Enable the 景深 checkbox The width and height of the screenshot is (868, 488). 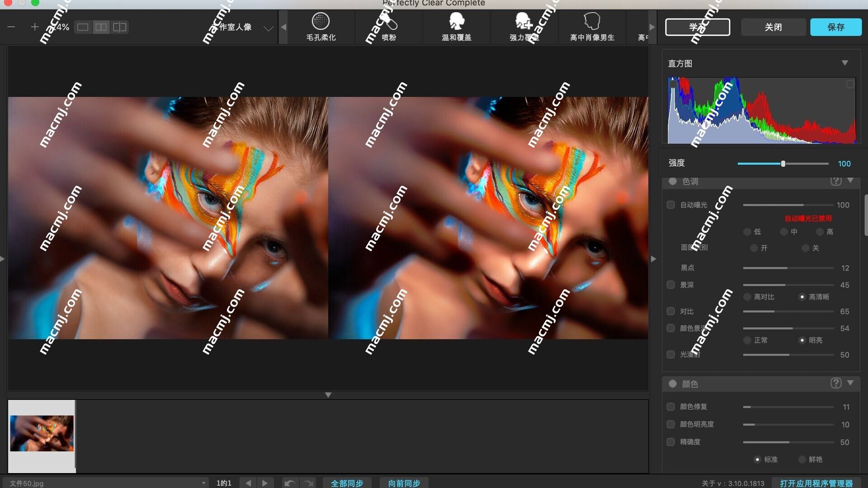pos(671,285)
